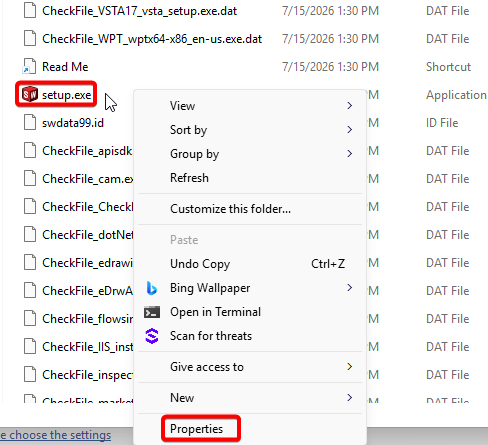Expand the Group by submenu arrow

click(x=349, y=154)
